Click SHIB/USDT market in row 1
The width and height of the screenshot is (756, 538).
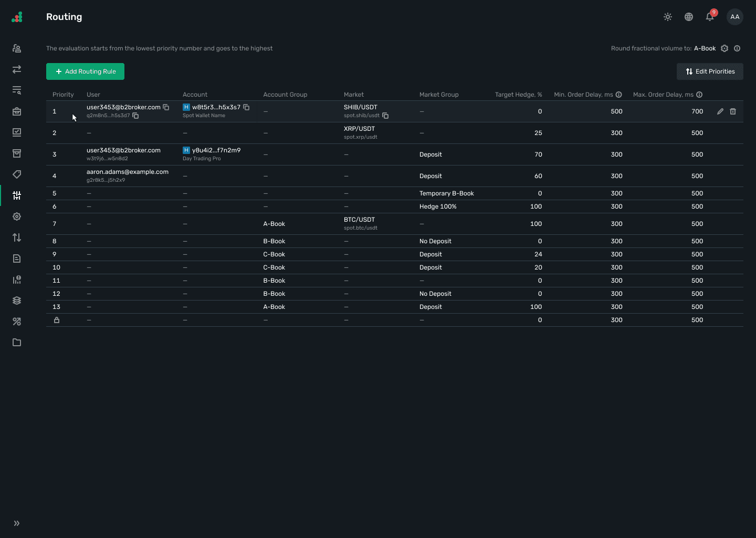point(361,107)
